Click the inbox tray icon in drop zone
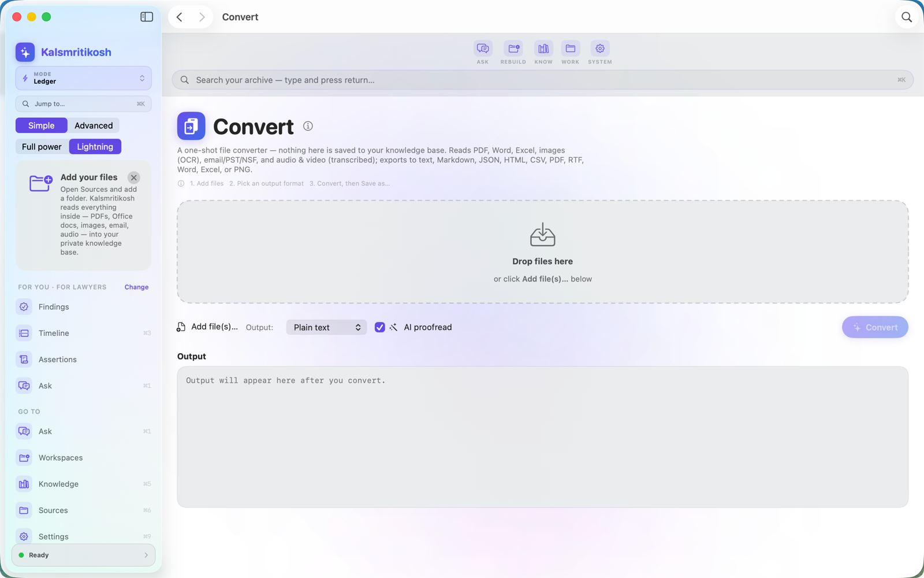924x578 pixels. [x=543, y=235]
